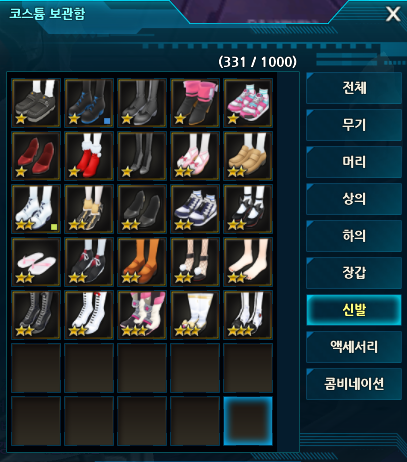
Task: Click the 콤비네이션 button
Action: (x=354, y=384)
